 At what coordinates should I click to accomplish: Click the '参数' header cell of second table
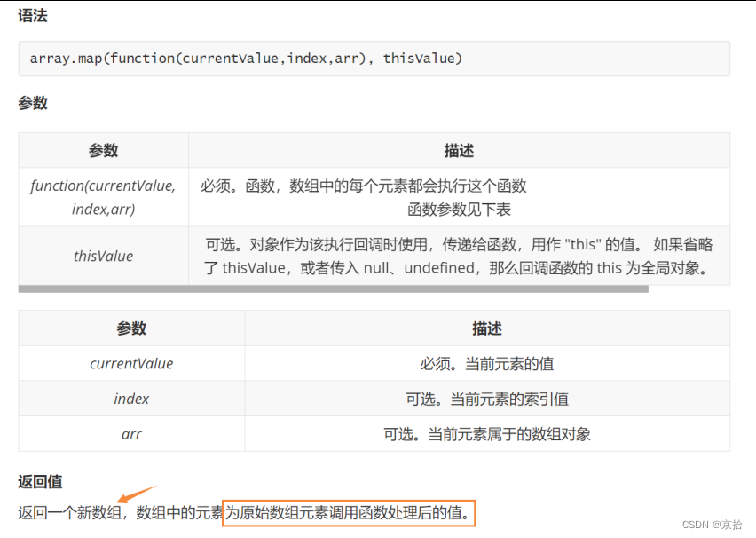(131, 328)
